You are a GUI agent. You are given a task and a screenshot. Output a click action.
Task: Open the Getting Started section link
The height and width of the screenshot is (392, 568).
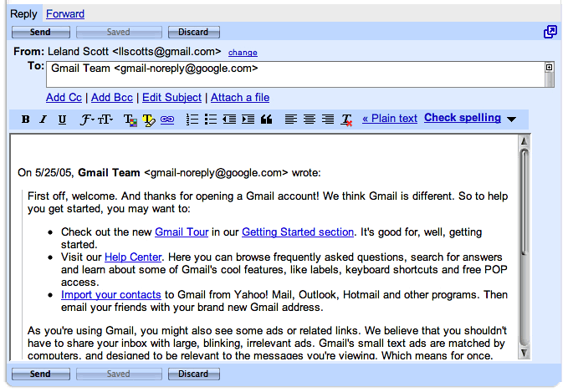tap(298, 232)
